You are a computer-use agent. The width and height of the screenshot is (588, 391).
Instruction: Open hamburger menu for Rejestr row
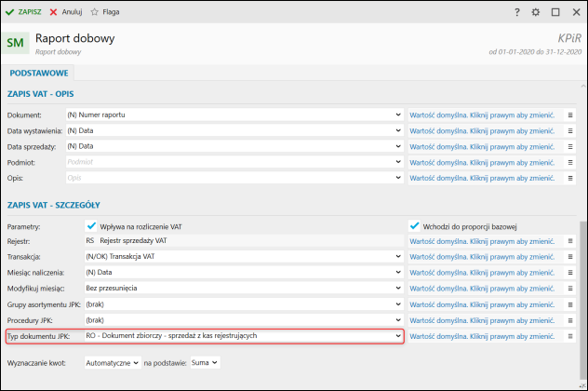click(570, 241)
